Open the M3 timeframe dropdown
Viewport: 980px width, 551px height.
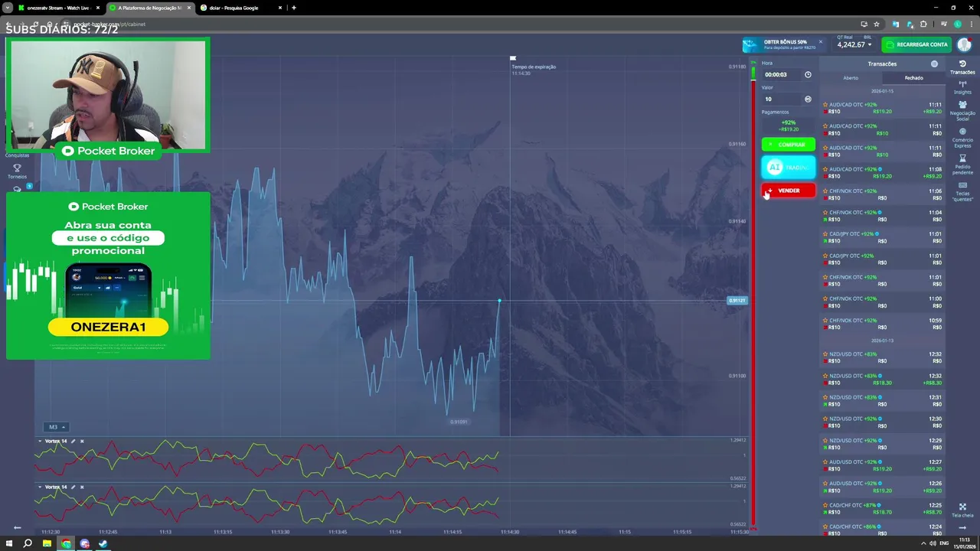coord(57,427)
